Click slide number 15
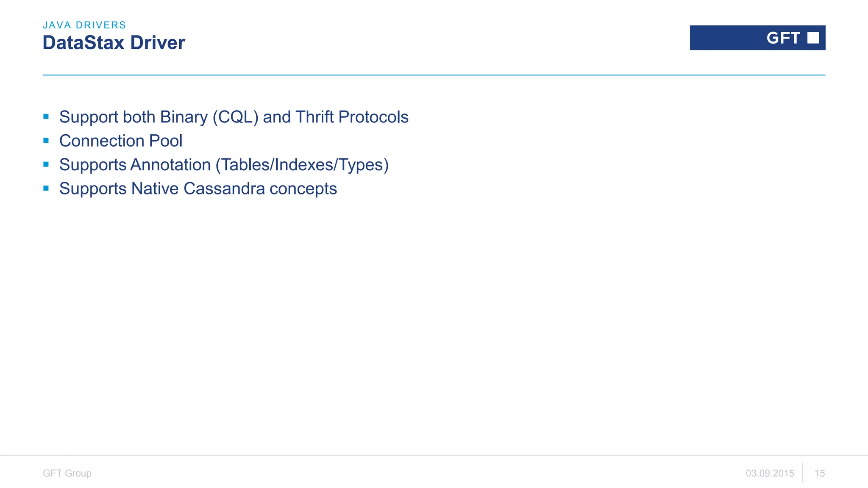 click(x=820, y=473)
